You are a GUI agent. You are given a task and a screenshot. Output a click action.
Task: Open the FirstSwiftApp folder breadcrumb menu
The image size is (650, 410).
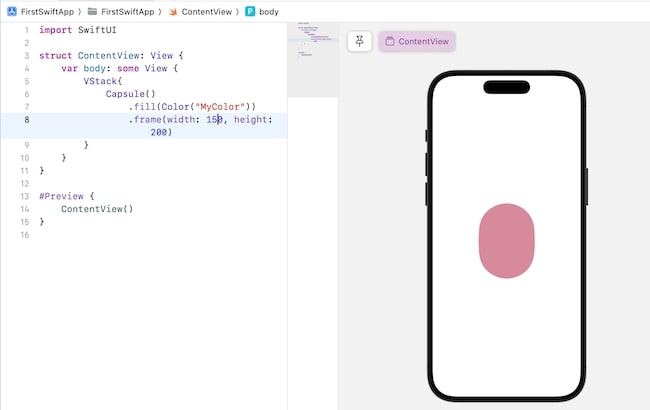[x=128, y=11]
